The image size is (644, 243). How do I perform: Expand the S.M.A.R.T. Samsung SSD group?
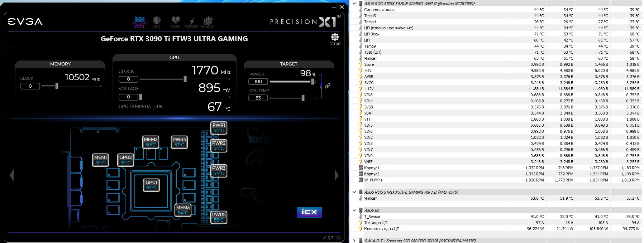pos(354,241)
